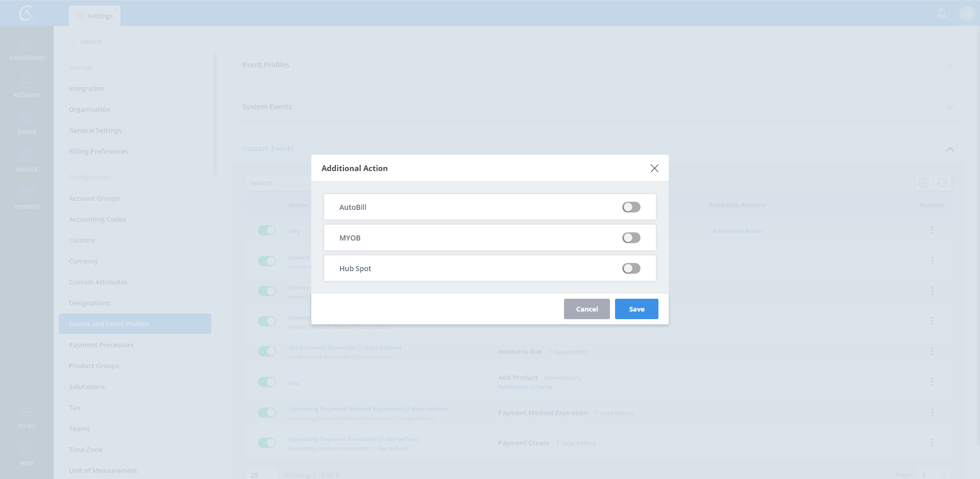Screen dimensions: 980x479
Task: Enable the AutoBill toggle
Action: (x=631, y=207)
